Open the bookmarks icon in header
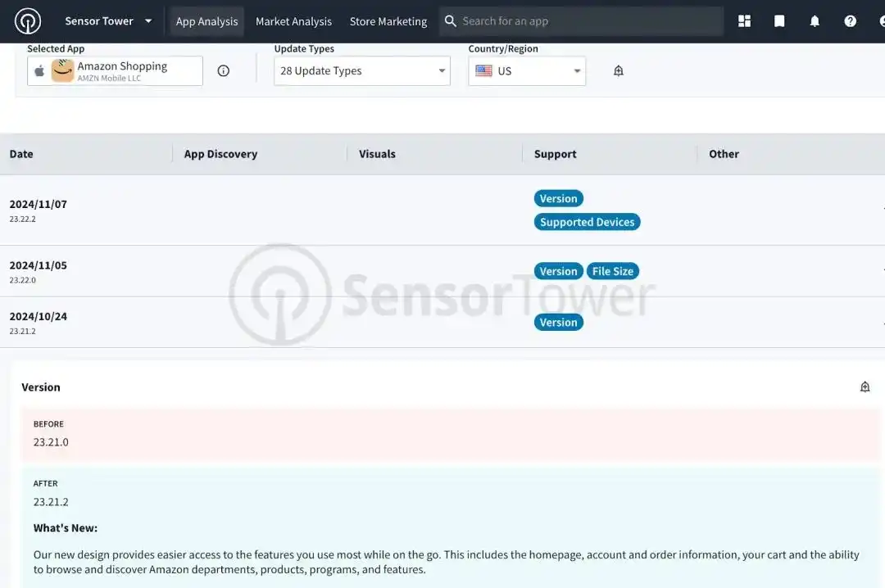Viewport: 885px width, 588px height. [779, 21]
